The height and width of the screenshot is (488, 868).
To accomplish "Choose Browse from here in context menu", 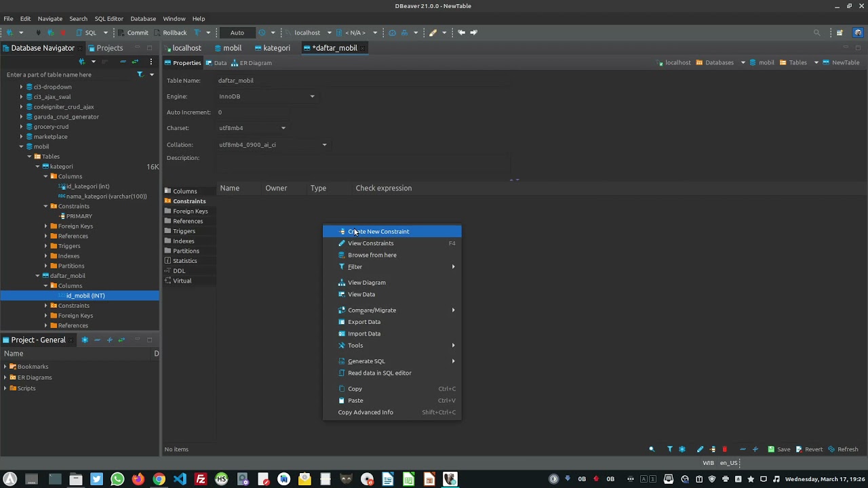I will coord(392,255).
